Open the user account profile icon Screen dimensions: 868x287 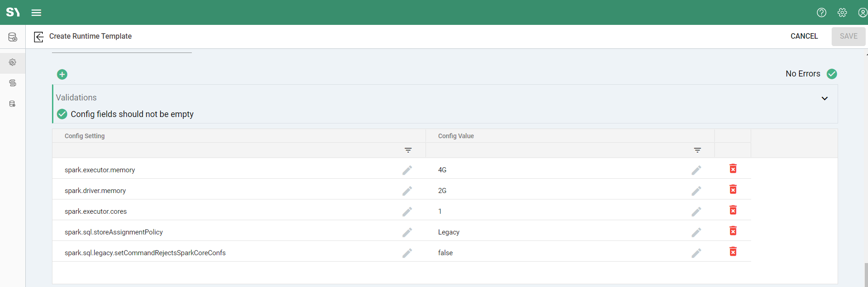coord(862,12)
